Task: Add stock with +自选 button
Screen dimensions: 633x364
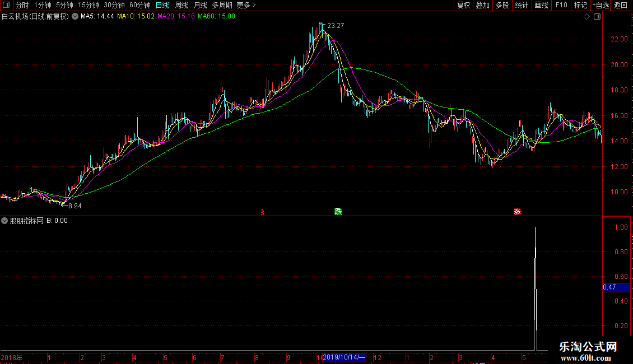Action: tap(601, 5)
